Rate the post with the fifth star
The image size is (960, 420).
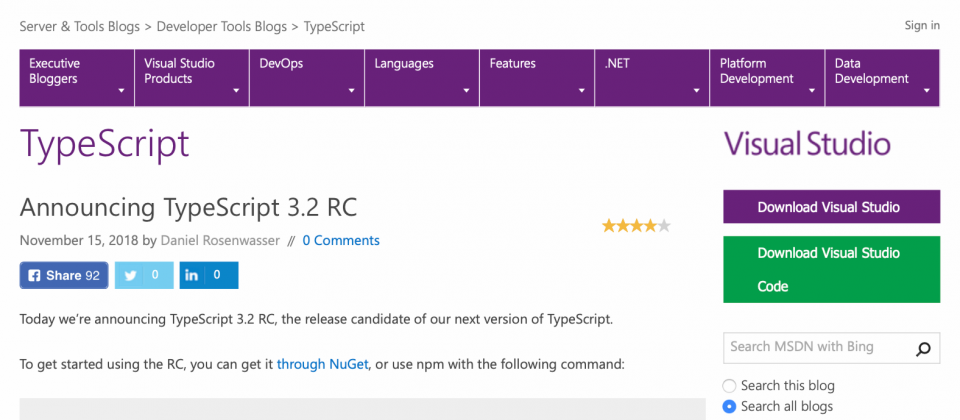tap(664, 226)
